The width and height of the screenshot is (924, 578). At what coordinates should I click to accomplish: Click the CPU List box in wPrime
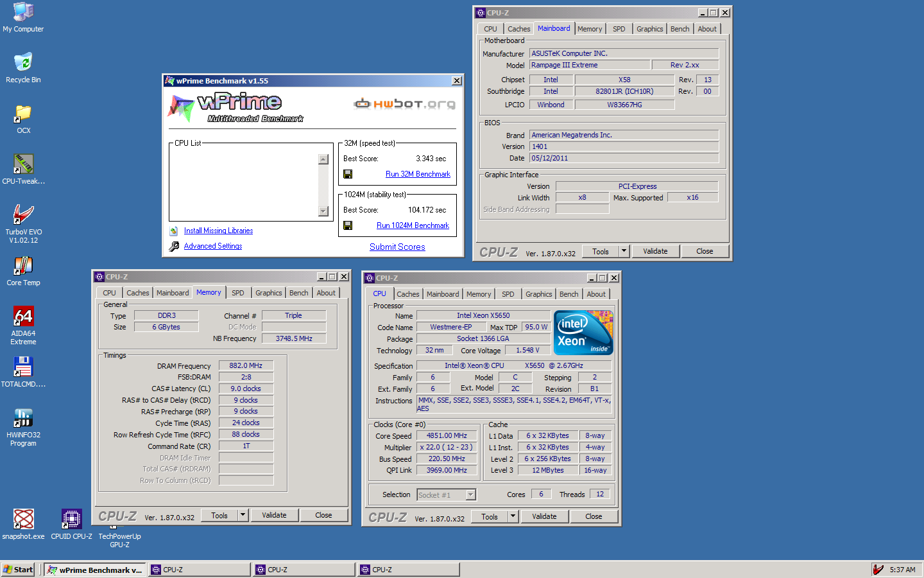coord(251,182)
